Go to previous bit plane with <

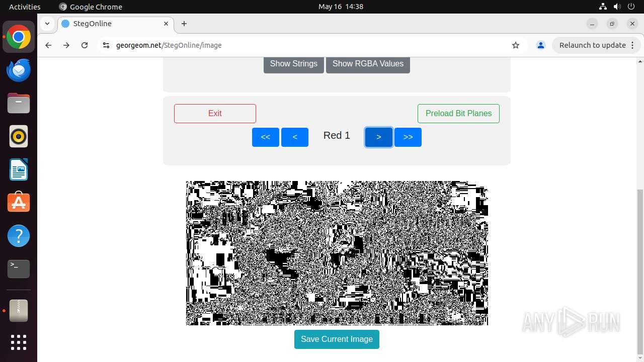295,137
